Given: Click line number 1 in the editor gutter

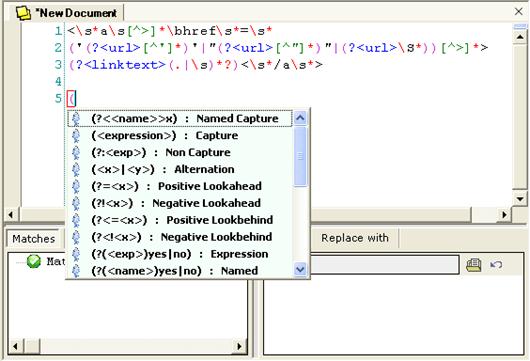Looking at the screenshot, I should coord(58,31).
